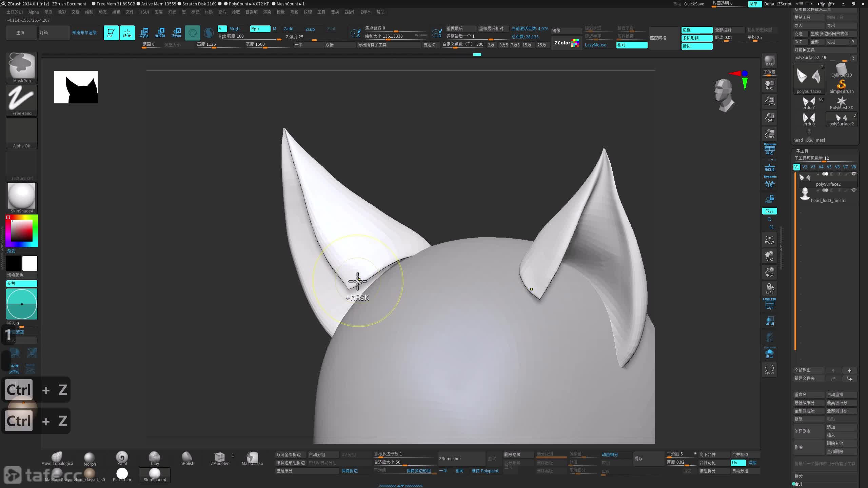868x488 pixels.
Task: Open the Alpha Off selector
Action: coord(22,133)
